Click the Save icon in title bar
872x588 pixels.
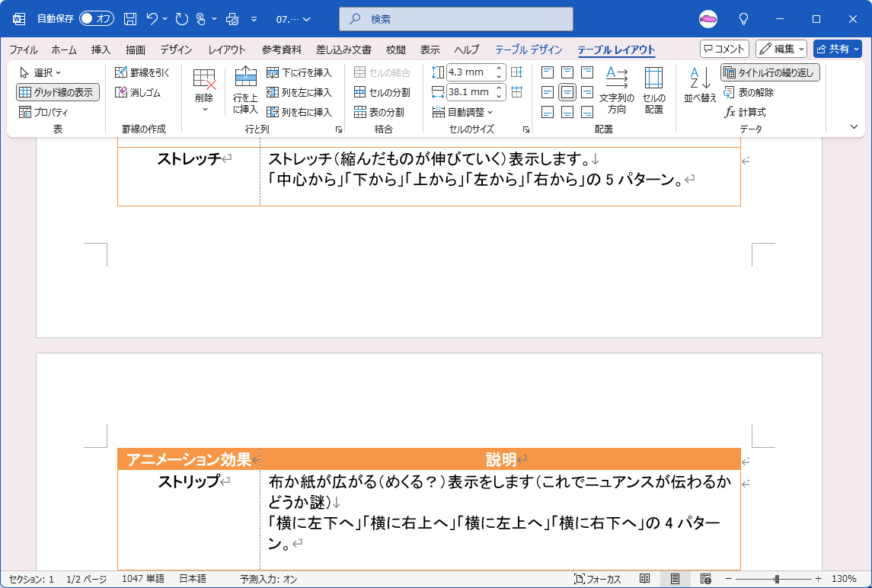pos(130,19)
